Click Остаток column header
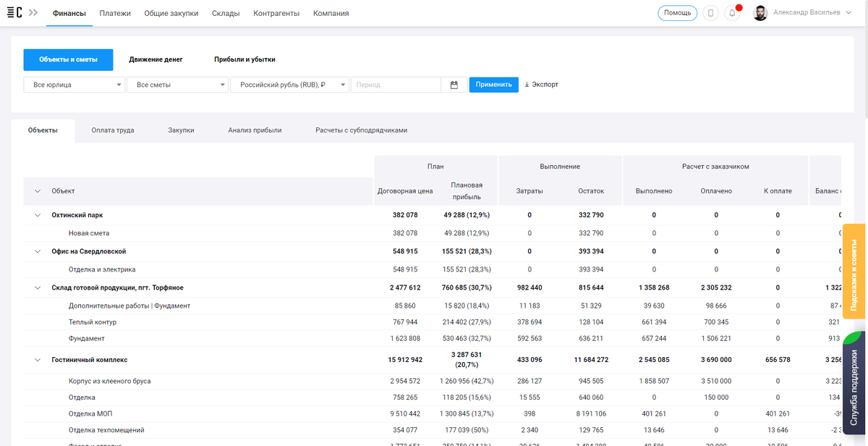868x446 pixels. point(591,191)
